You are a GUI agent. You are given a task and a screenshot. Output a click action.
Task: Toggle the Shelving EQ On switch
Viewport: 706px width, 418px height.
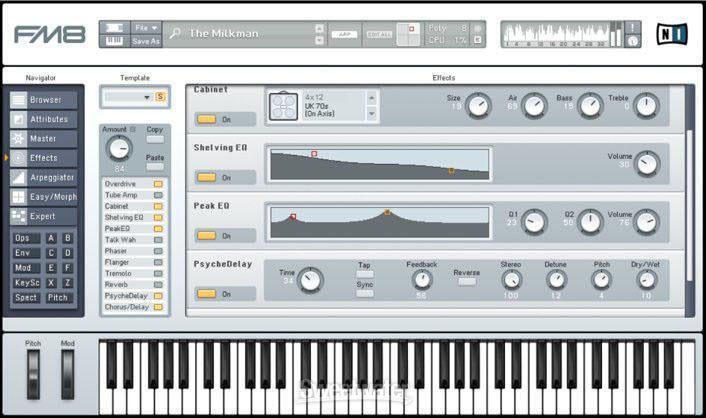207,177
